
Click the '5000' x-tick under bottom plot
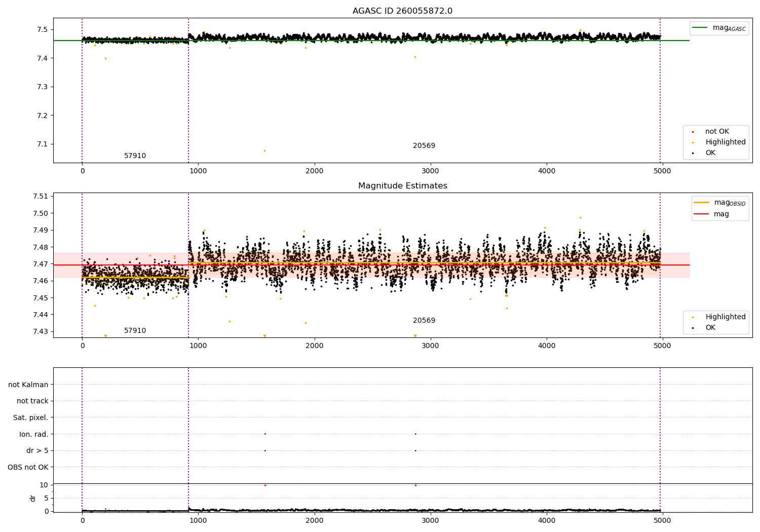(x=663, y=520)
